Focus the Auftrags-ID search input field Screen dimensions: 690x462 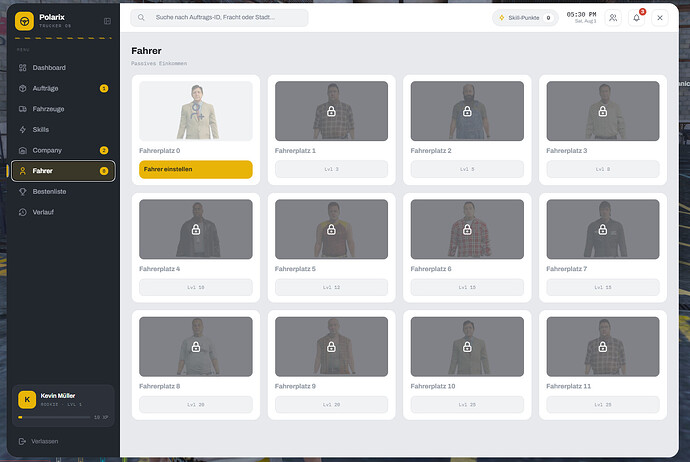coord(219,18)
